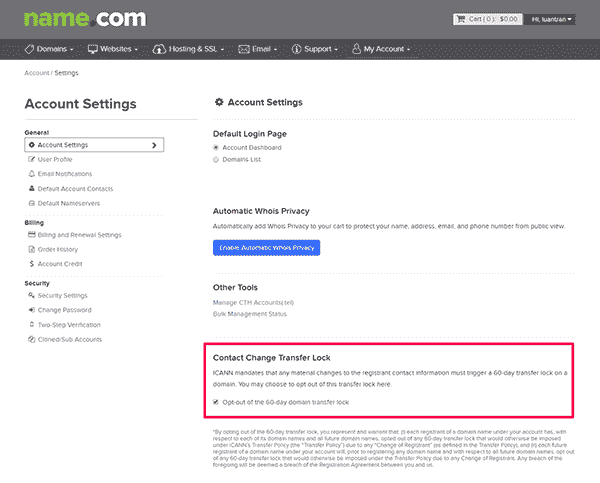Viewport: 600px width, 483px height.
Task: Click the My Account person icon
Action: [x=356, y=49]
